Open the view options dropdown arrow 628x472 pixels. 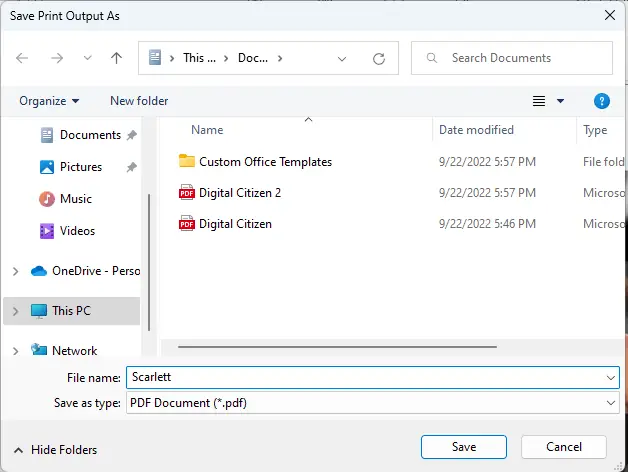[x=561, y=101]
